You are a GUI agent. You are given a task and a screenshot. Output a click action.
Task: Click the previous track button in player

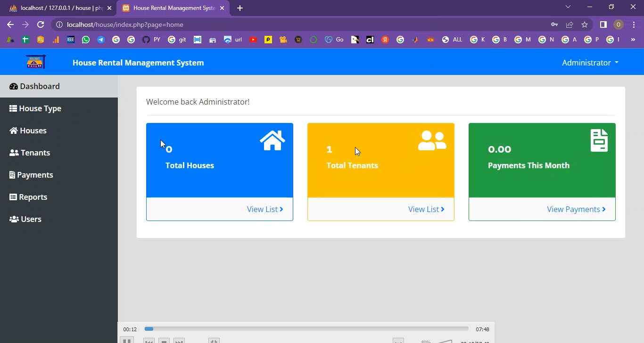[149, 341]
